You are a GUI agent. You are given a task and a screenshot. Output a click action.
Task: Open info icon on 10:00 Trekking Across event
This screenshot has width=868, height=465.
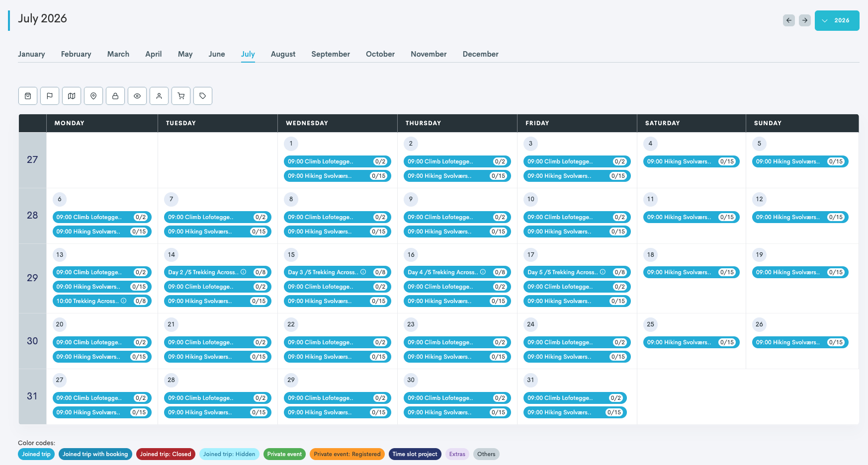(124, 301)
